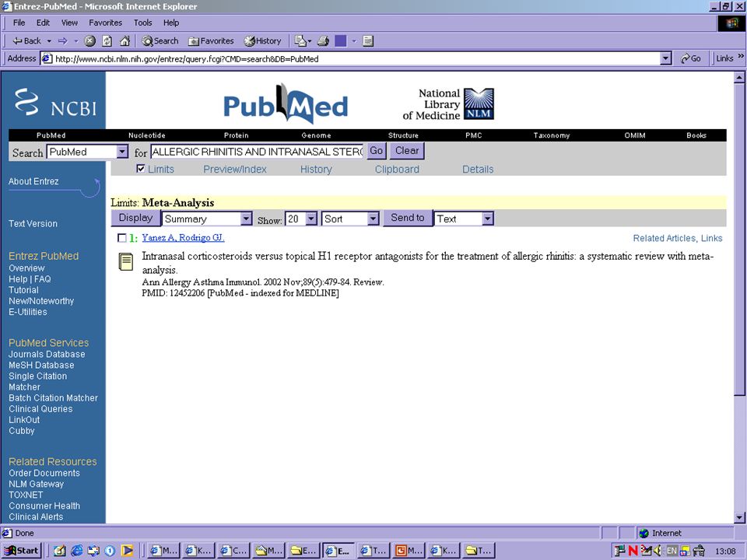Open the Favorites pane from toolbar

pyautogui.click(x=211, y=41)
